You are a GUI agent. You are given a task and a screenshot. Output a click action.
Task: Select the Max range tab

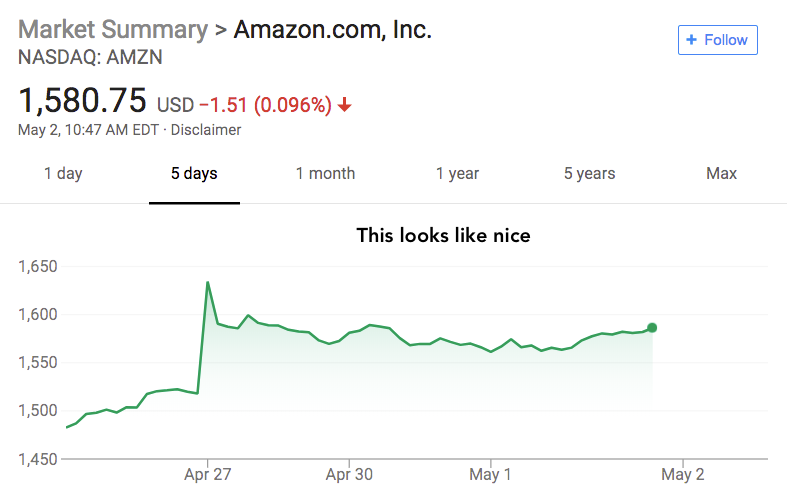(x=721, y=173)
